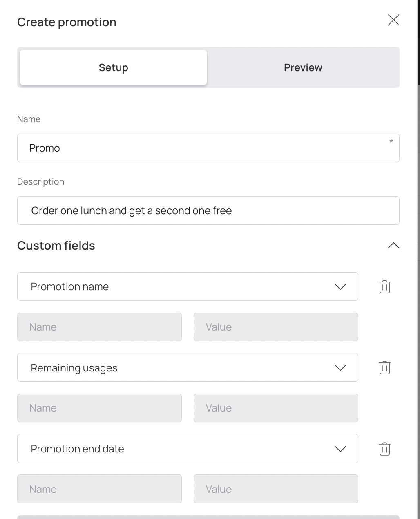Click Name box under Promotion end date
420x519 pixels.
coord(99,489)
